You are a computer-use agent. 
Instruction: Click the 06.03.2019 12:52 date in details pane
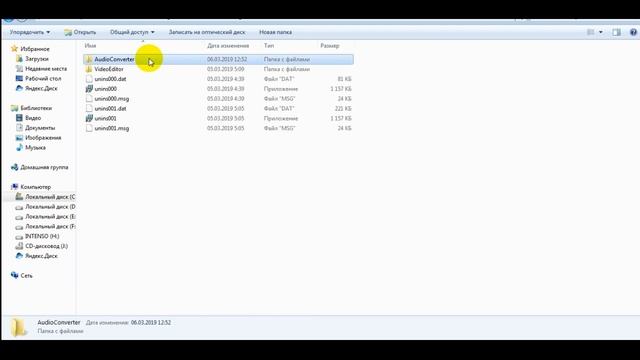click(x=151, y=322)
